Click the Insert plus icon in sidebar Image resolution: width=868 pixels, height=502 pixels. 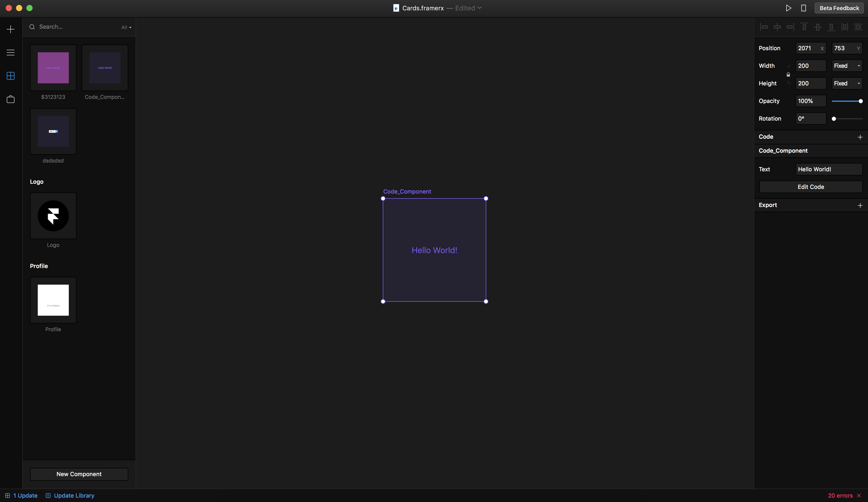11,29
